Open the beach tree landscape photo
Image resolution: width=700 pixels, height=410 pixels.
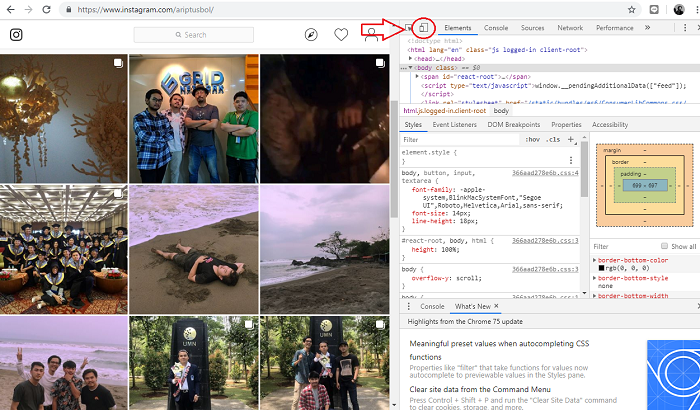[x=325, y=250]
